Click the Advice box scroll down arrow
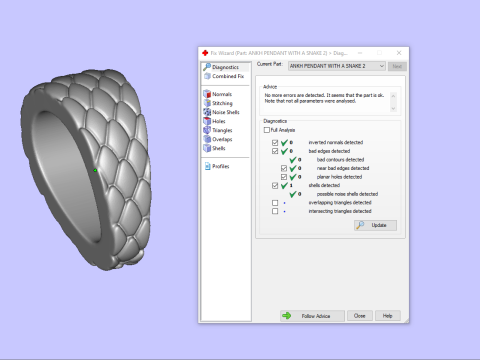The width and height of the screenshot is (480, 360). 393,108
